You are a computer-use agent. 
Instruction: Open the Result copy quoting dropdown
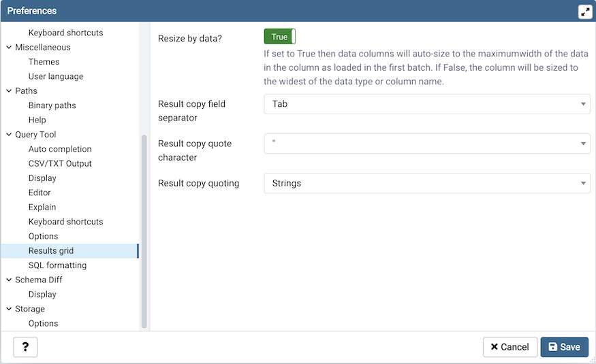point(427,183)
